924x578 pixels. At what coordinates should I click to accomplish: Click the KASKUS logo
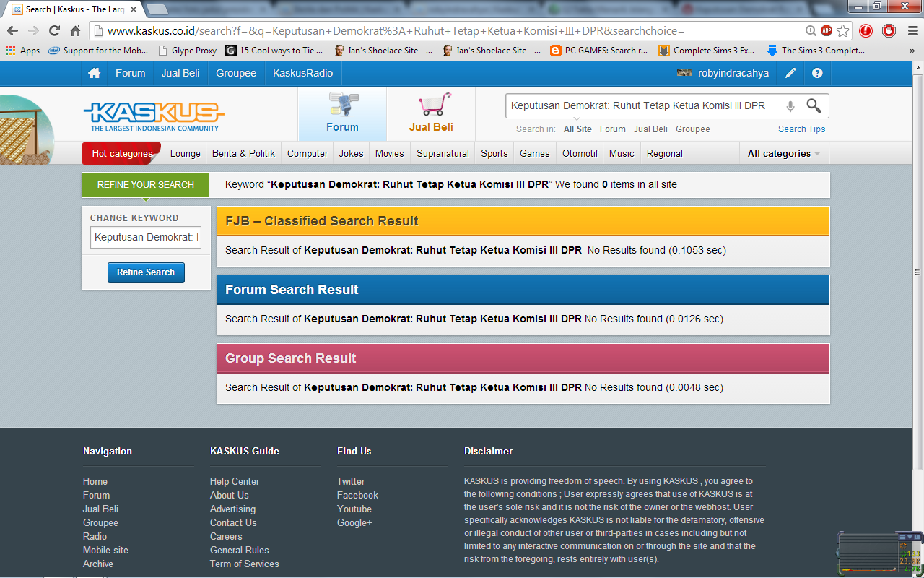point(154,116)
